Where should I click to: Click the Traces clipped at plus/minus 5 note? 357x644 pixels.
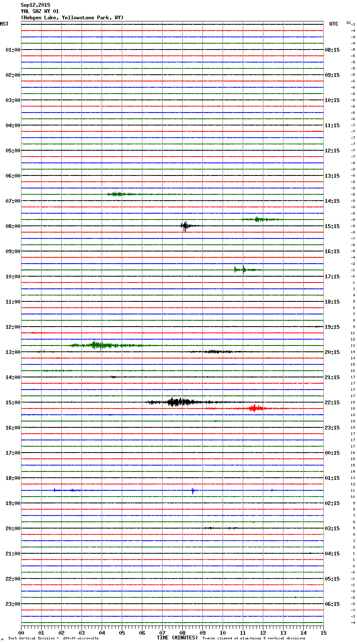click(x=254, y=639)
